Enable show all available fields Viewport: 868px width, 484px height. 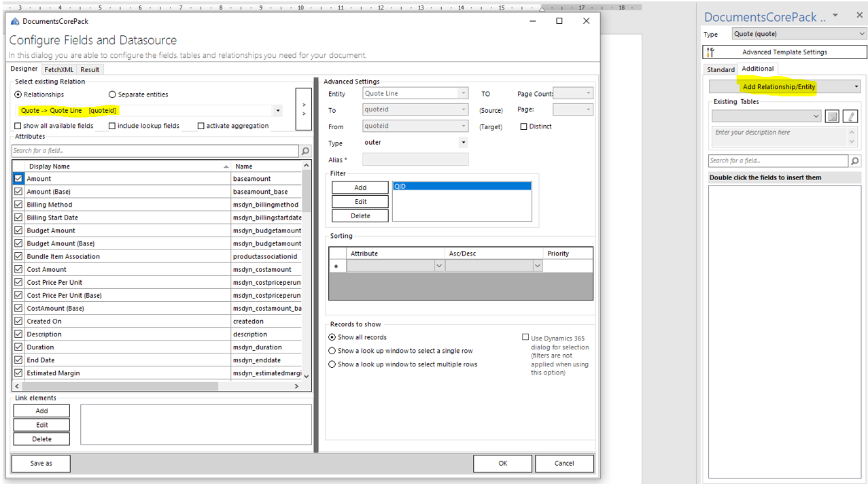(x=18, y=126)
